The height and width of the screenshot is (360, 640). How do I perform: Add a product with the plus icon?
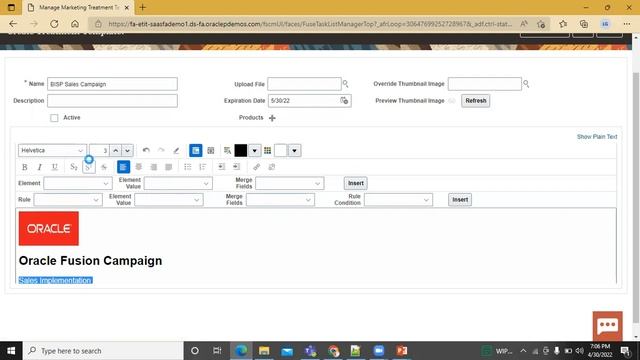[272, 118]
